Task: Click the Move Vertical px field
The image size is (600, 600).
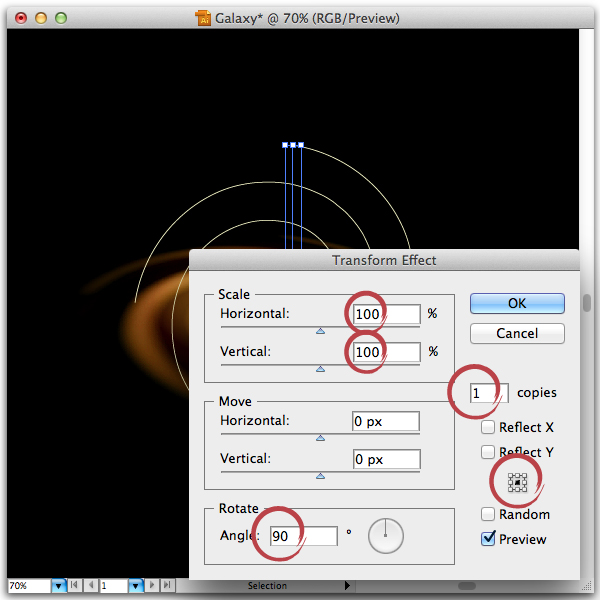Action: tap(386, 459)
